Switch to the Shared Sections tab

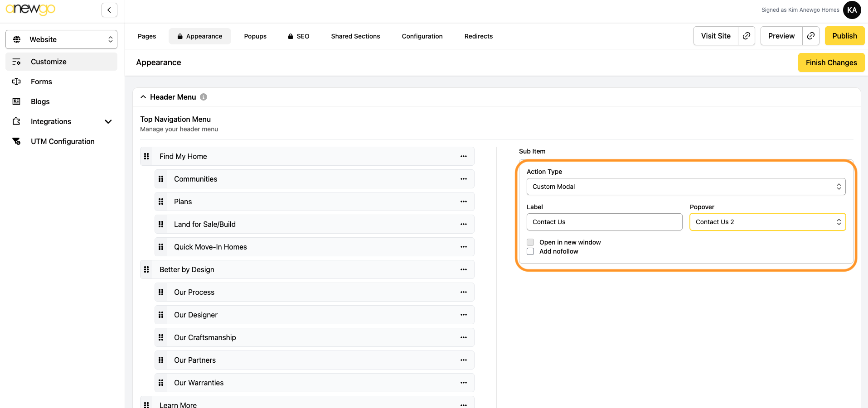click(355, 36)
